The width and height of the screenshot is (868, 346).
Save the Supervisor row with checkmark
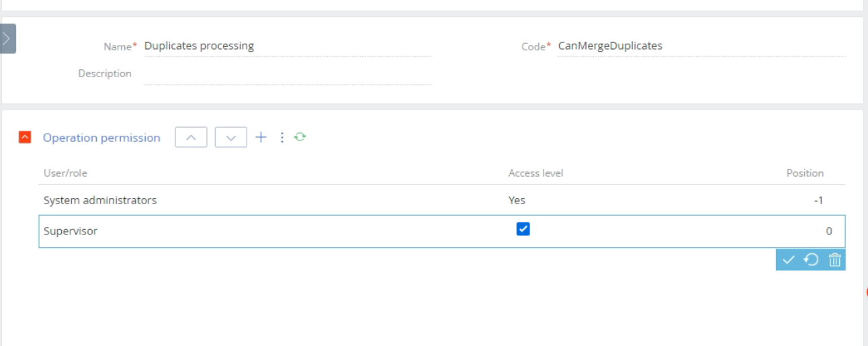[789, 260]
